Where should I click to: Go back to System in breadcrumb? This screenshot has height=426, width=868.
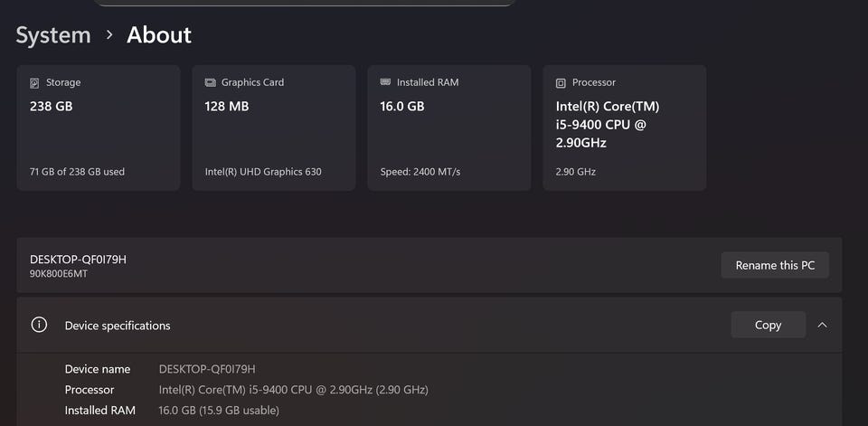pos(53,35)
